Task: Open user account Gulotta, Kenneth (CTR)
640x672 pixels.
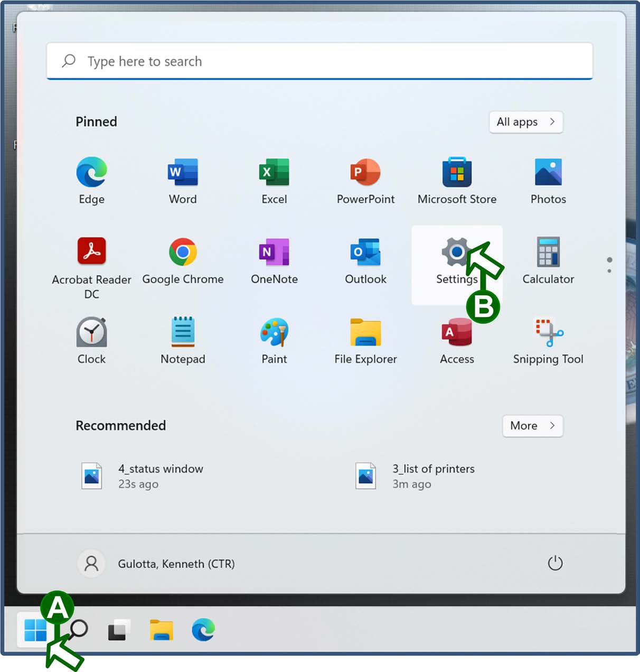Action: (x=156, y=564)
